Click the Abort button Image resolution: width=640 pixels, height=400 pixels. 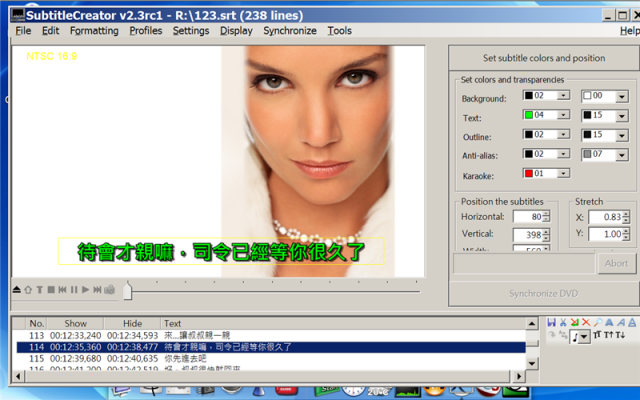616,263
